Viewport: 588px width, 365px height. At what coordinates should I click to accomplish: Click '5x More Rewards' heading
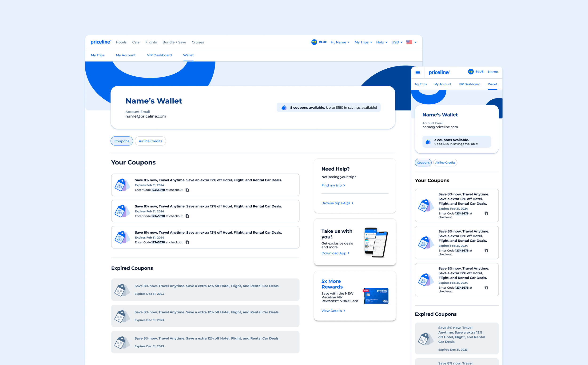pyautogui.click(x=332, y=284)
